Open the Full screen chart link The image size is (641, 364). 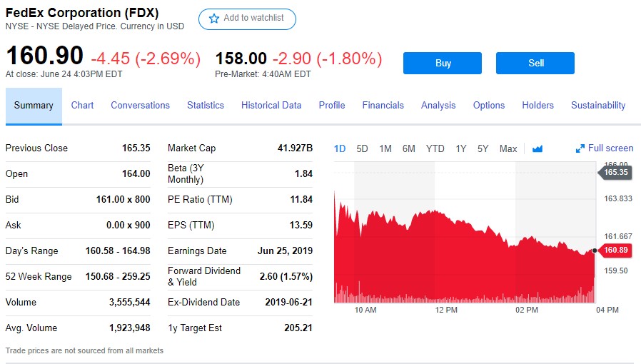click(x=604, y=148)
